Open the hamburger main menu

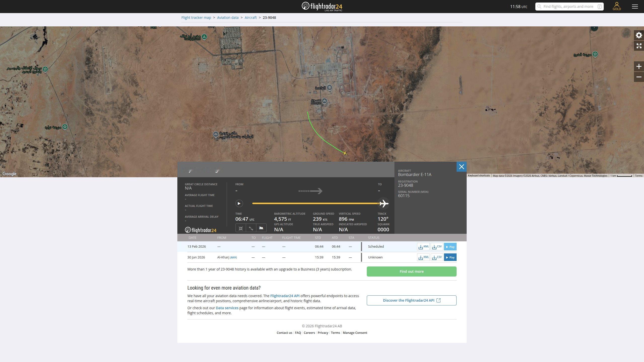point(635,7)
